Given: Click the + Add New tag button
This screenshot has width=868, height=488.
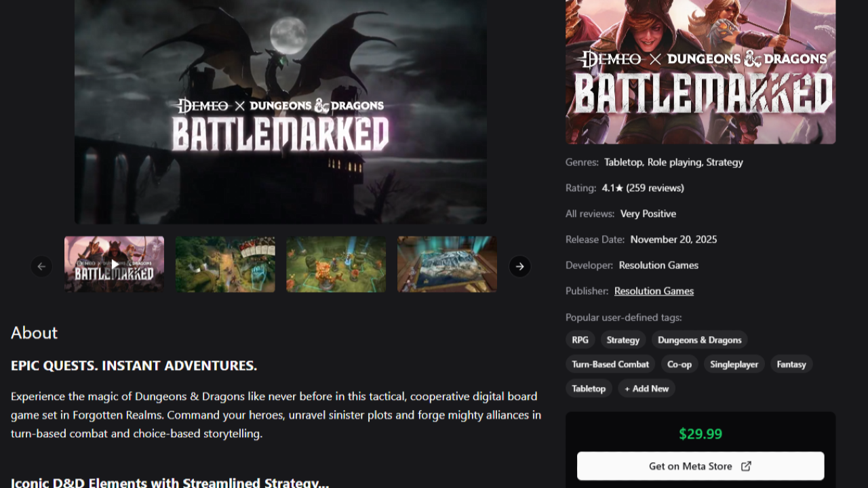Looking at the screenshot, I should coord(646,388).
